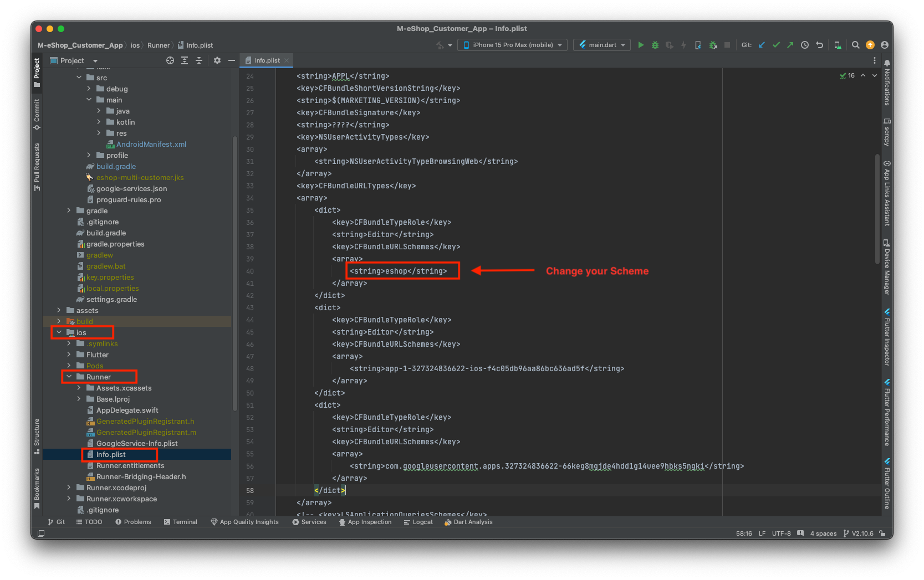Screen dimensions: 924x580
Task: Jump to previous highlighted problem arrow
Action: [863, 75]
